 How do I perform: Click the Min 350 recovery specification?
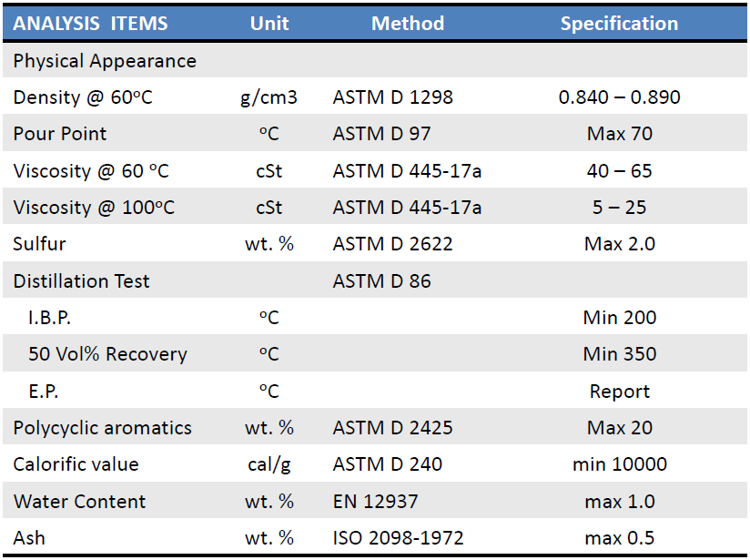point(619,354)
